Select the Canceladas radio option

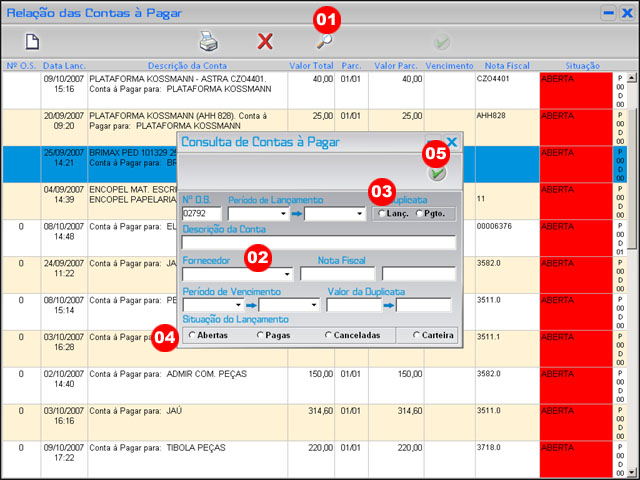click(x=329, y=336)
